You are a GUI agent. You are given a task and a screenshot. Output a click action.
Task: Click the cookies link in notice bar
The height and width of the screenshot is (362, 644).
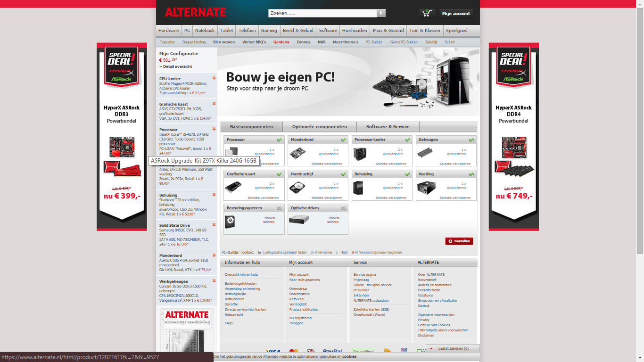click(349, 357)
